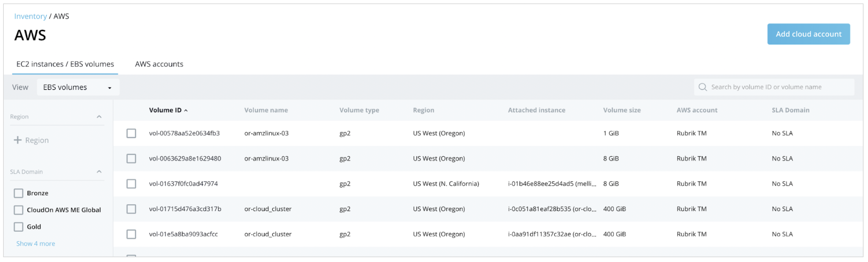The width and height of the screenshot is (868, 262).
Task: Click the Volume type column header
Action: [x=359, y=110]
